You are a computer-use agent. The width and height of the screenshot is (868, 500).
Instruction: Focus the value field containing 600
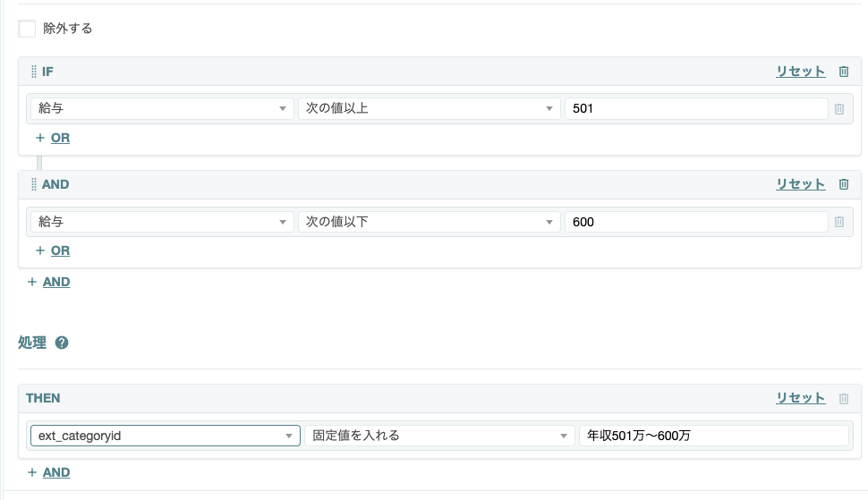point(696,222)
